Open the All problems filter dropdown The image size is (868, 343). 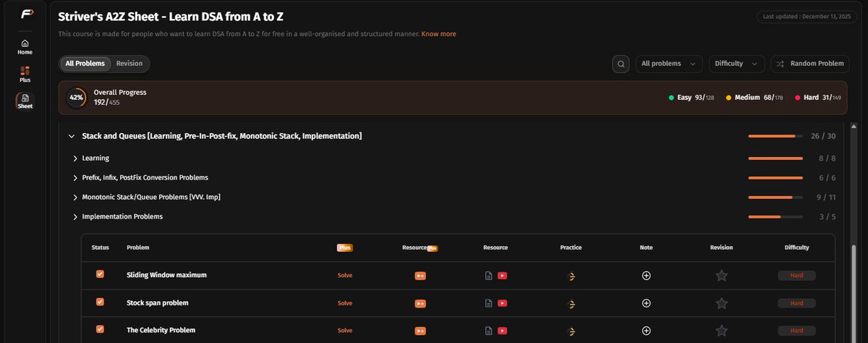[669, 64]
